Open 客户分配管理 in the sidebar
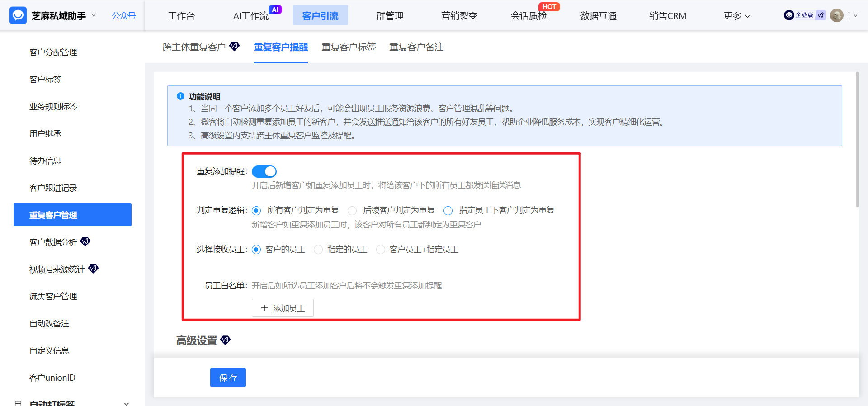Screen dimensions: 868x406 pyautogui.click(x=53, y=52)
